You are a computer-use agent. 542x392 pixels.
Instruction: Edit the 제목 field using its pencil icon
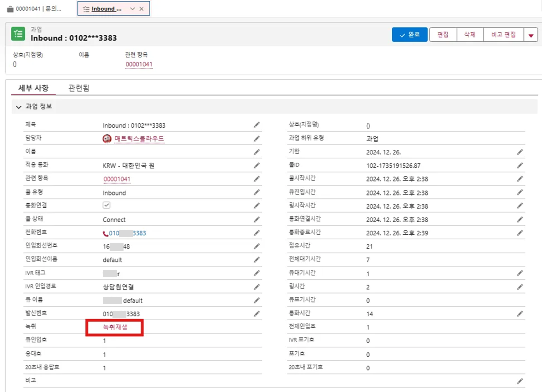(257, 125)
